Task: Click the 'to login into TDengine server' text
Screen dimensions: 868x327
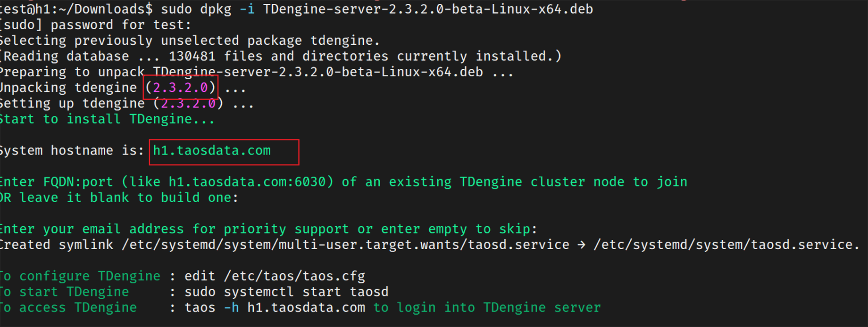Action: tap(487, 308)
